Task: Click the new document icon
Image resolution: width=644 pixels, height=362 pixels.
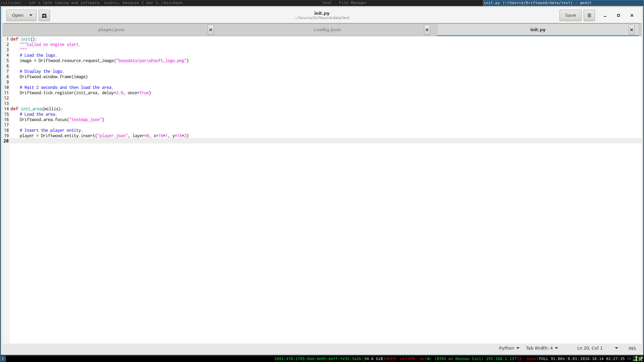Action: pyautogui.click(x=44, y=15)
